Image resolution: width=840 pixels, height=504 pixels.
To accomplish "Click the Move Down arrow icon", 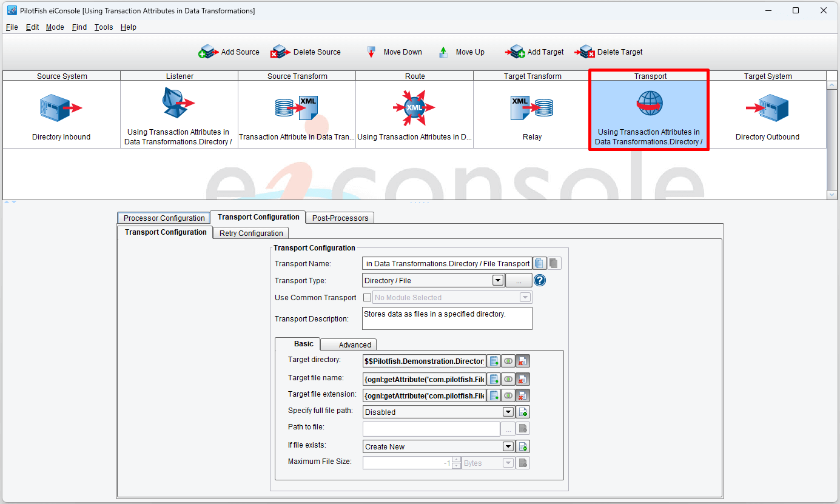I will pos(371,52).
